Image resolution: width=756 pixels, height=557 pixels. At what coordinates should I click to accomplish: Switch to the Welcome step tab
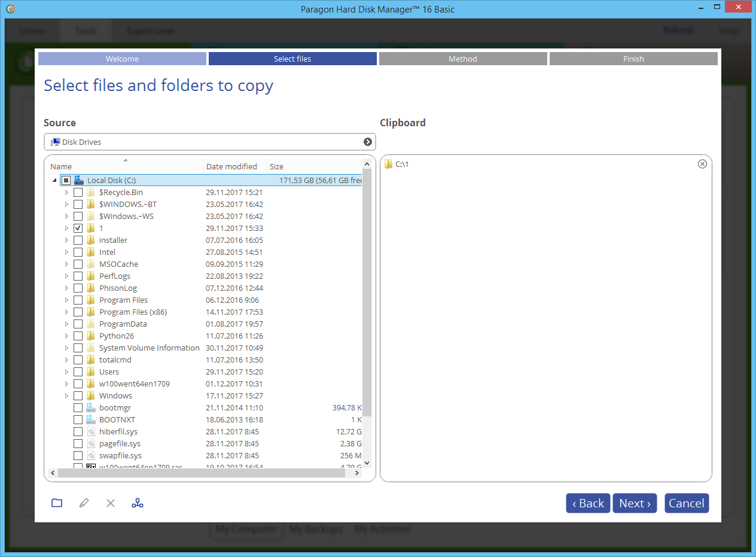click(x=122, y=59)
